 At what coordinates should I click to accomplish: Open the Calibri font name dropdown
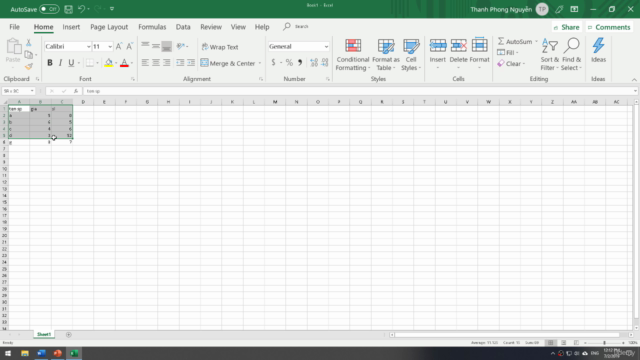tap(88, 47)
